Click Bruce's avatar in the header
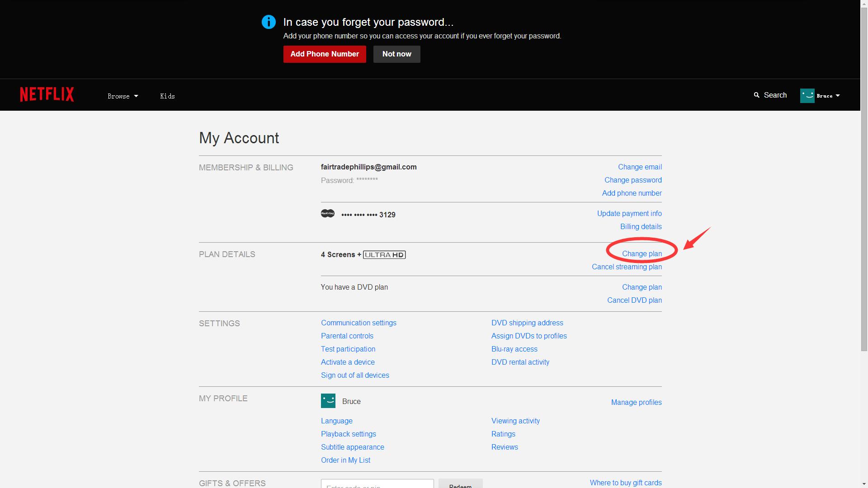Screen dimensions: 868x488 point(807,95)
